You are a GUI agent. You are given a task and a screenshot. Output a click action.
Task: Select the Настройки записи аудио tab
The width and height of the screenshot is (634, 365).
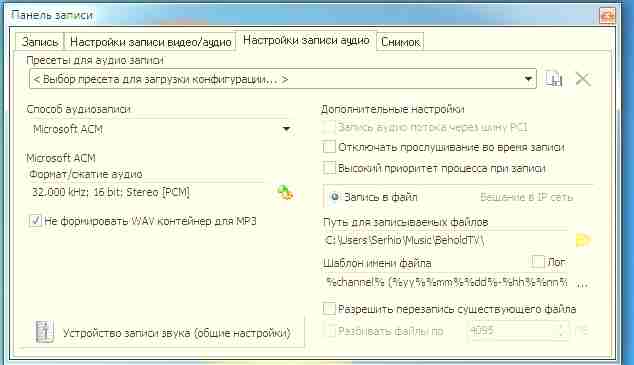coord(306,40)
